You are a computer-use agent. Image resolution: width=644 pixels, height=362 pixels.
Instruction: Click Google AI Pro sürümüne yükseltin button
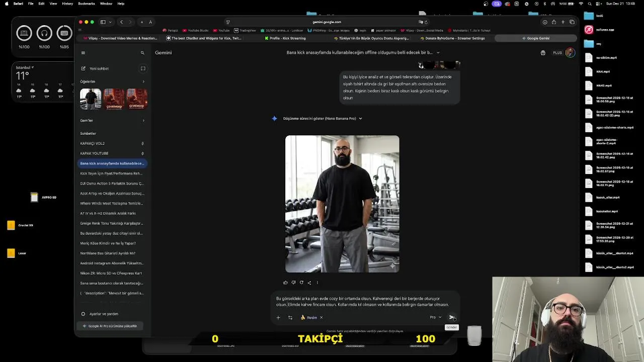110,326
